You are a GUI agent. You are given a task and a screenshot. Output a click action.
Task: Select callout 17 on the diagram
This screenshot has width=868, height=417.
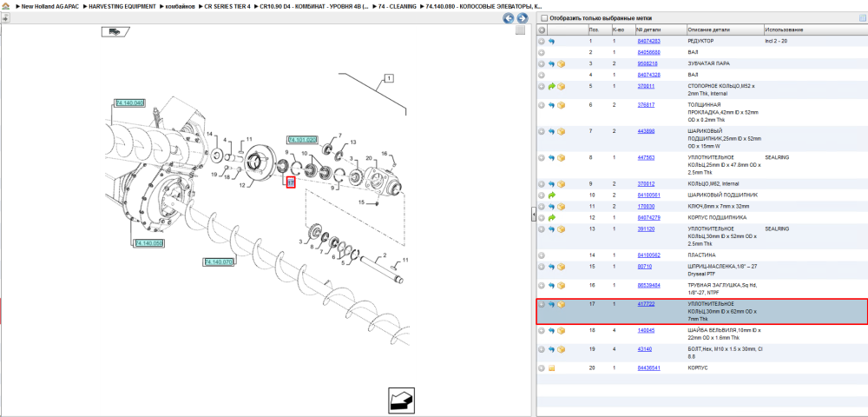point(291,182)
